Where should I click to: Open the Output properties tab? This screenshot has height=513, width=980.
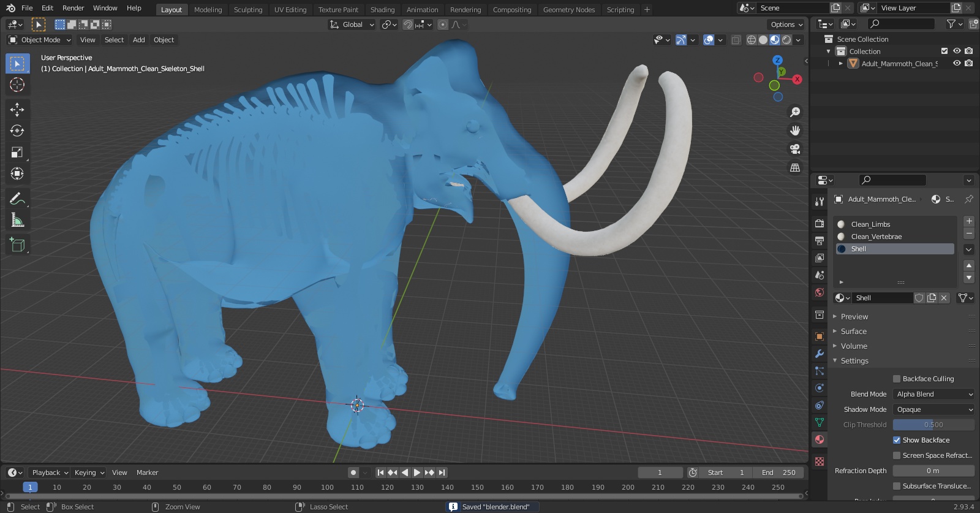pos(820,241)
